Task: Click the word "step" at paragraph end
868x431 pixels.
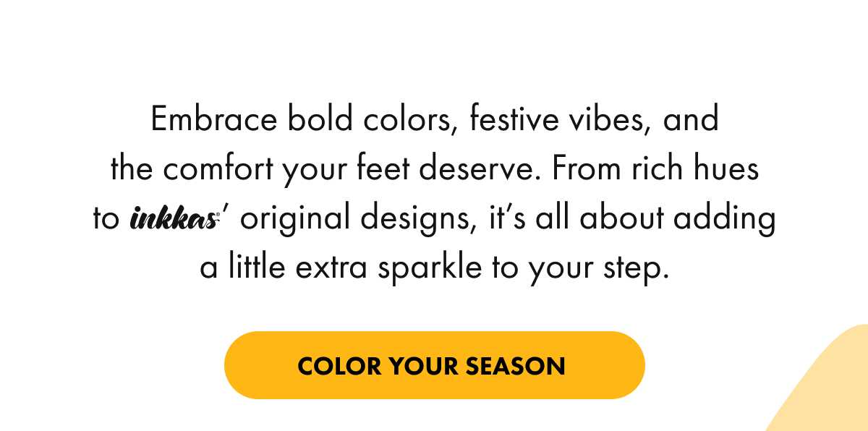Action: 637,268
